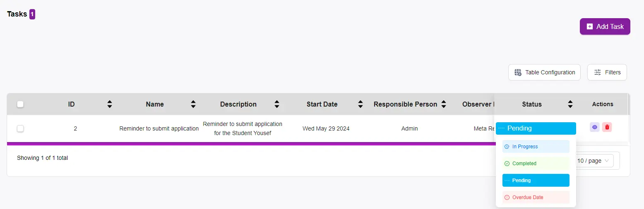Sort by Name column arrows

193,104
